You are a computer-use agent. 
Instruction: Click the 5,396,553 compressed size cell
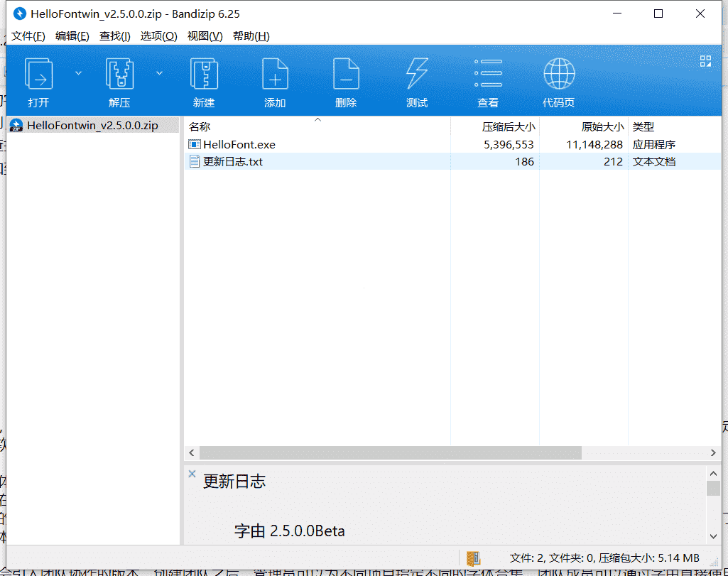click(x=509, y=145)
